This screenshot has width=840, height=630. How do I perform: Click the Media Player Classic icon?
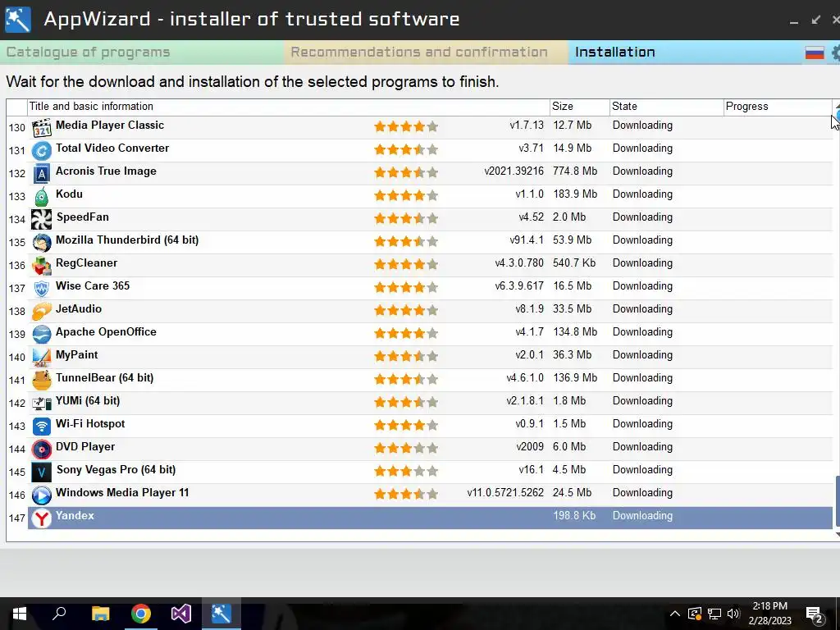tap(41, 128)
